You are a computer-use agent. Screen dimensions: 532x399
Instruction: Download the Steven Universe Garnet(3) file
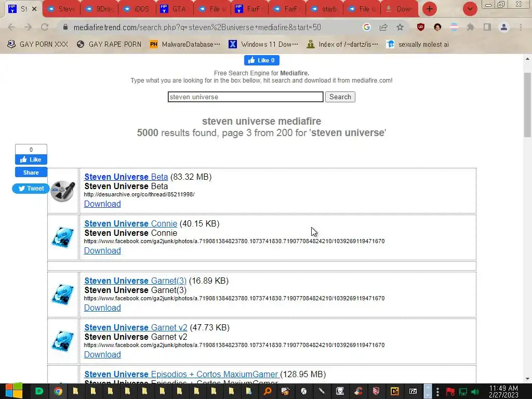click(x=102, y=308)
